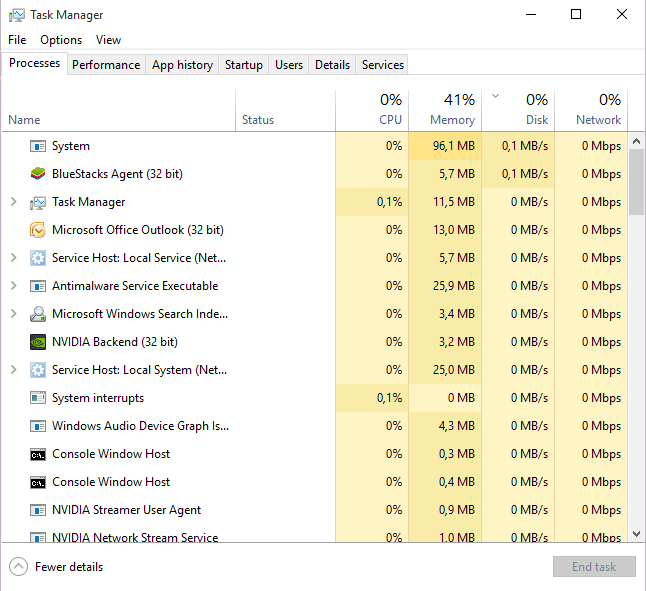Click the 11,5 MB memory value
Viewport: 646px width, 591px height.
454,202
